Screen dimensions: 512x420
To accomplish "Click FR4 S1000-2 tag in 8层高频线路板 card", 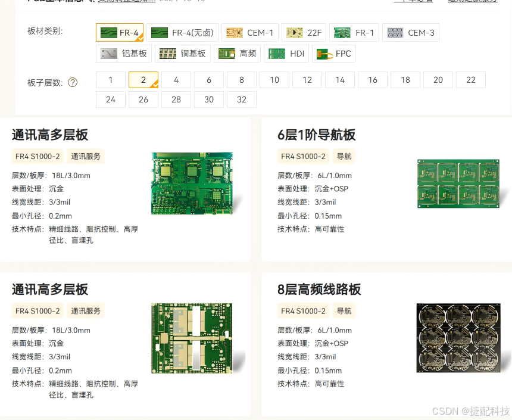I will [304, 311].
